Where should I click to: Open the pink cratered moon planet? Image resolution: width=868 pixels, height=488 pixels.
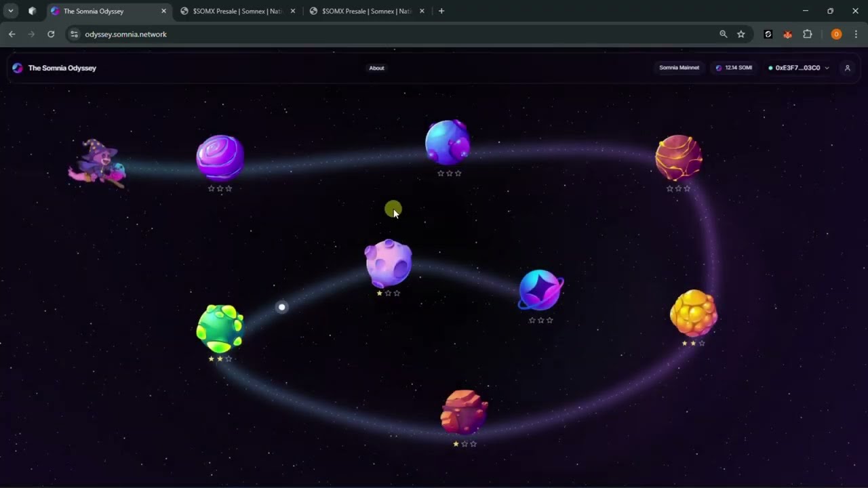[389, 263]
